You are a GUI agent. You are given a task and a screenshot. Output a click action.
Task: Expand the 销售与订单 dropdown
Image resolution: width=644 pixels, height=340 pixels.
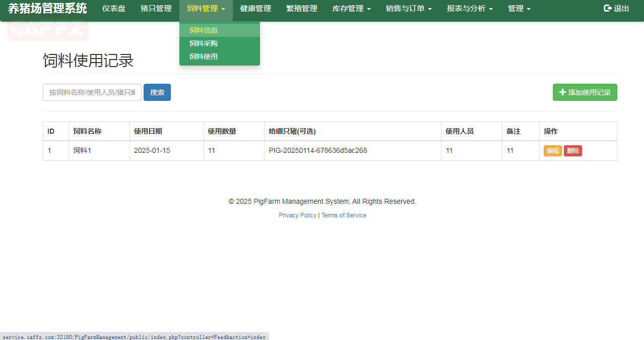(409, 9)
